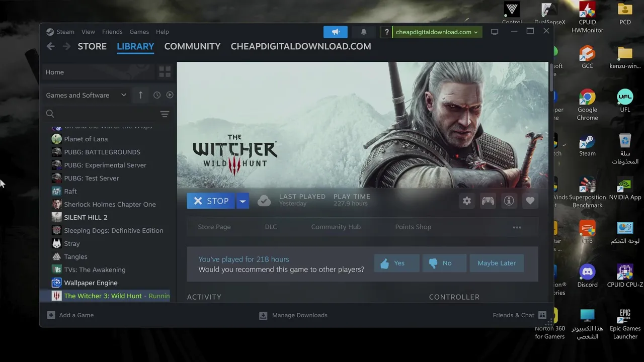Open Witcher 3 settings gear

coord(467,201)
